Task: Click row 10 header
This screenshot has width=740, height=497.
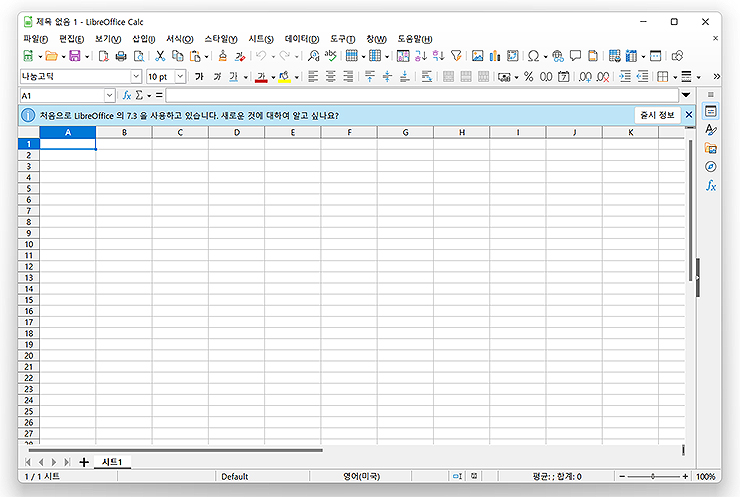Action: [29, 244]
